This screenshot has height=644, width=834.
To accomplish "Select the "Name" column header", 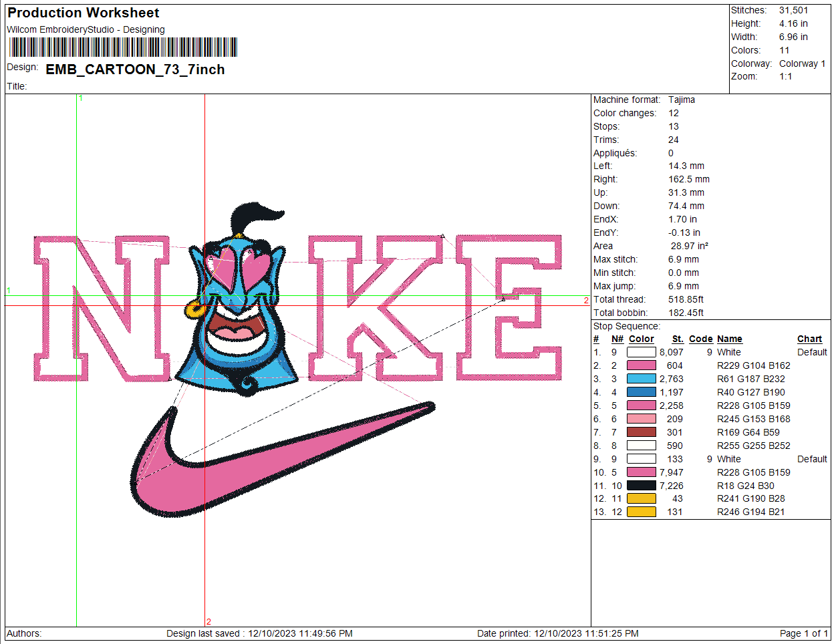I will click(x=730, y=339).
